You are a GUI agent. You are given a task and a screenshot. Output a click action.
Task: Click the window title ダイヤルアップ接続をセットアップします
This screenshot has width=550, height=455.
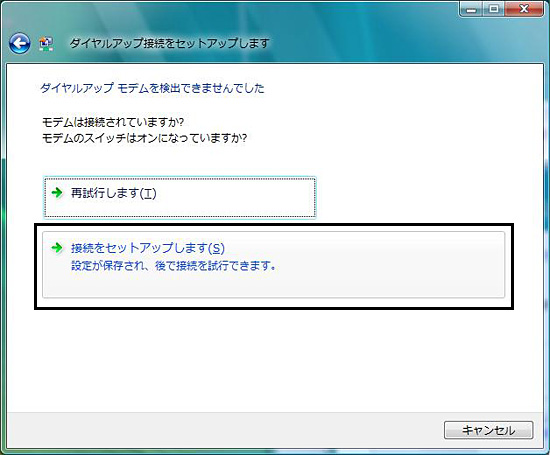[x=169, y=43]
